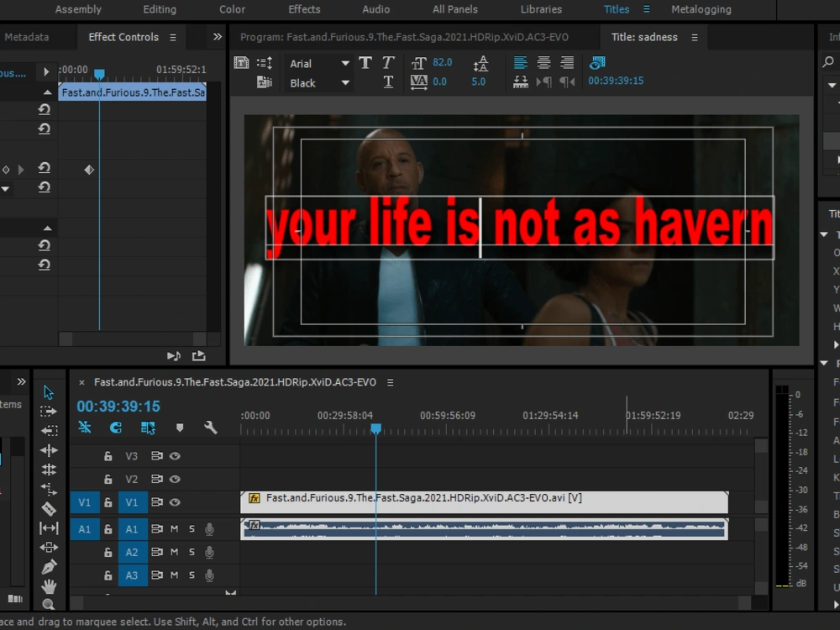Select the Rolling Edit tool

[49, 470]
